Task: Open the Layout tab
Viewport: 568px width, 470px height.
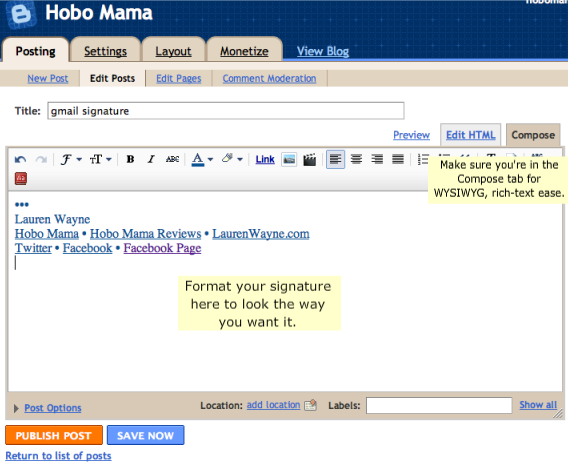Action: pos(173,51)
